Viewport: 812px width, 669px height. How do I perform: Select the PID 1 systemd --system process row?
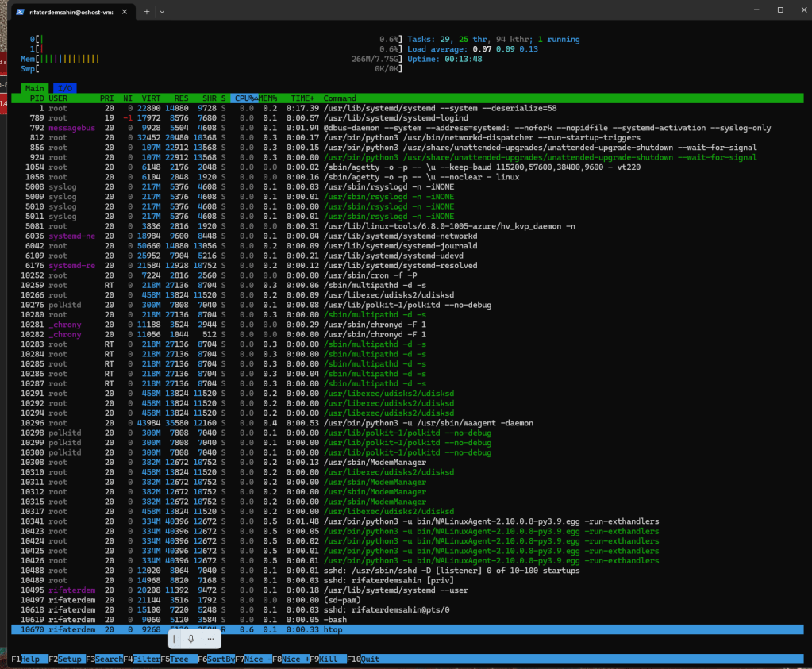click(x=407, y=108)
